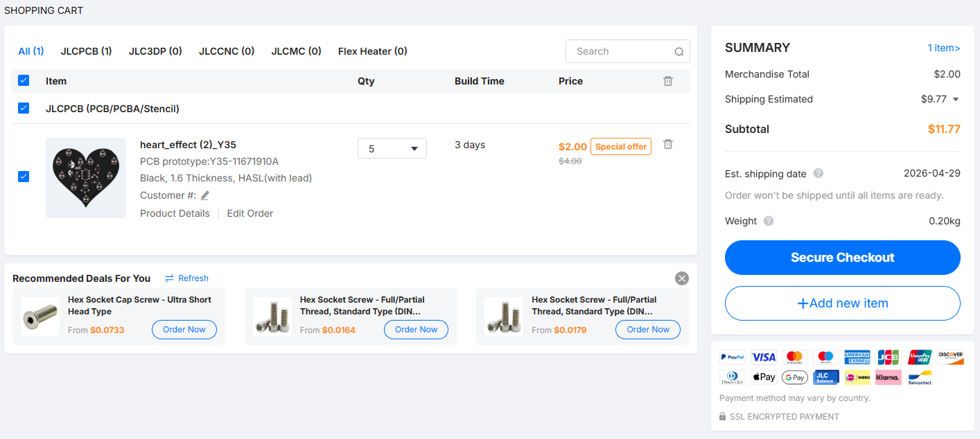This screenshot has height=439, width=980.
Task: Click the Bancontact payment icon
Action: (x=920, y=377)
